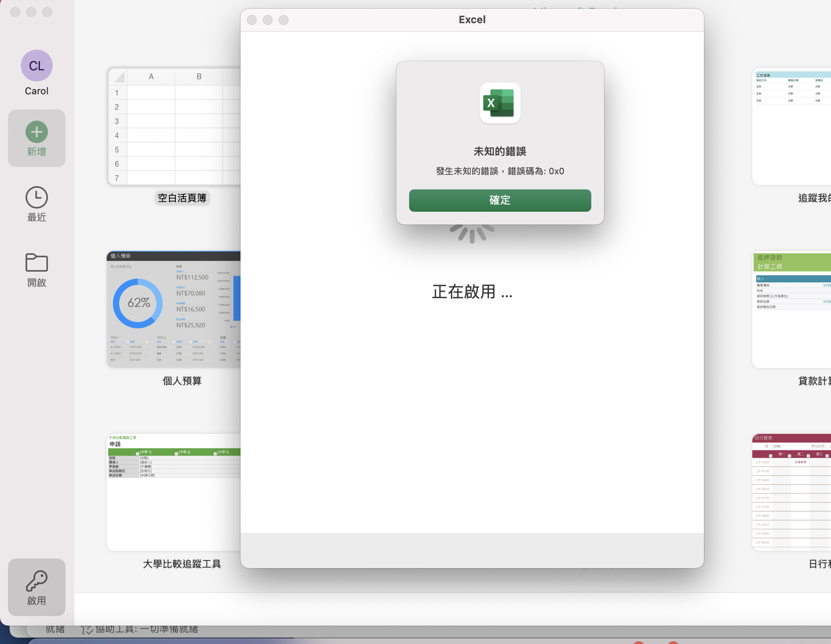Screen dimensions: 831x644
Task: Open the 開啟 folder section
Action: [x=37, y=270]
